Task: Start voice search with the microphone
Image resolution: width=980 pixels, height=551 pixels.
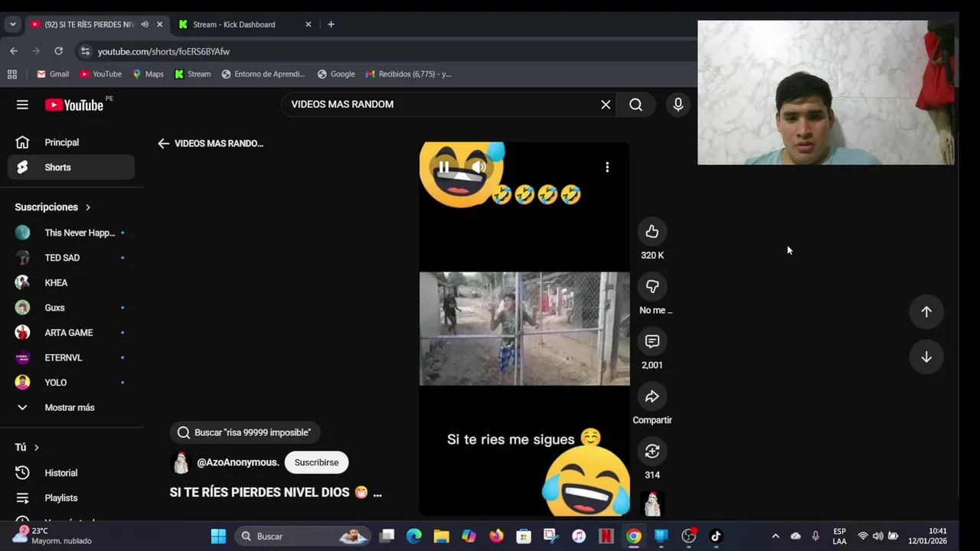Action: 678,105
